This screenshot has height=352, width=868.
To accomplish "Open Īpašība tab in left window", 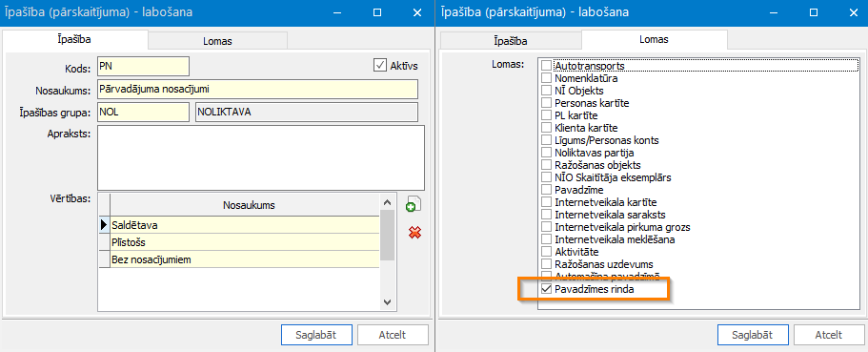I will pyautogui.click(x=74, y=39).
